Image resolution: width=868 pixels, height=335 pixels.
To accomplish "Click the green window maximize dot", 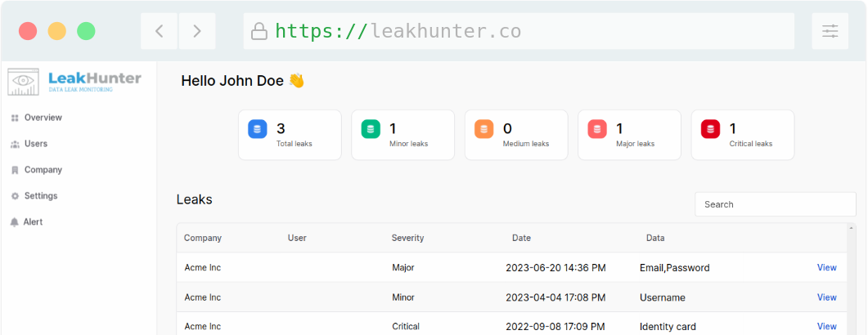I will coord(86,31).
